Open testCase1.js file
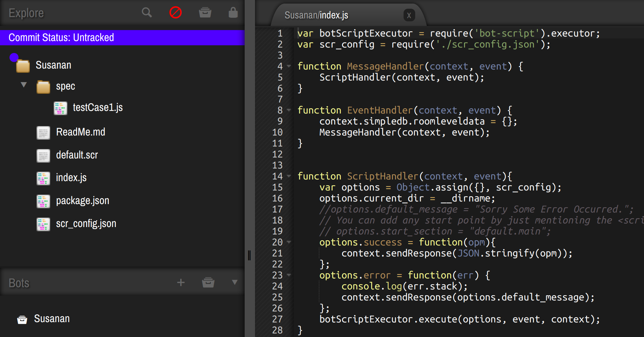 click(98, 107)
